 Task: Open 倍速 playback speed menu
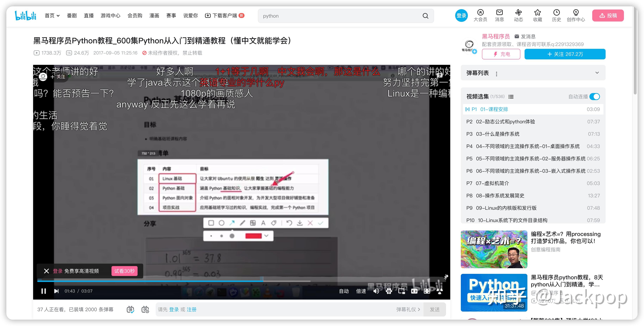click(x=361, y=291)
